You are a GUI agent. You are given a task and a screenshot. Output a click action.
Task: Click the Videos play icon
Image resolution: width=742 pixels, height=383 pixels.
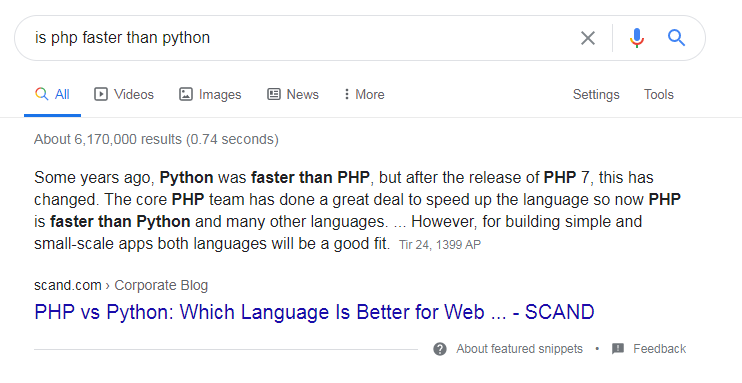pyautogui.click(x=101, y=94)
